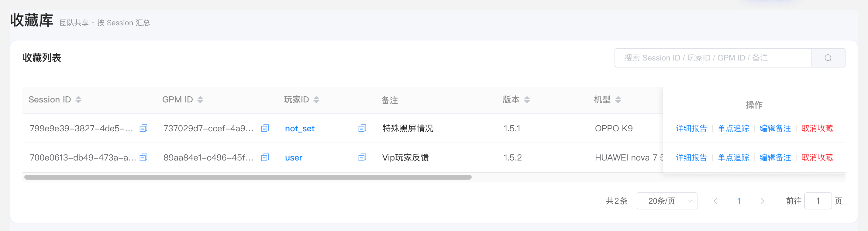Copy Session ID 799e9e39-3827-4de5
The width and height of the screenshot is (868, 231).
(143, 128)
